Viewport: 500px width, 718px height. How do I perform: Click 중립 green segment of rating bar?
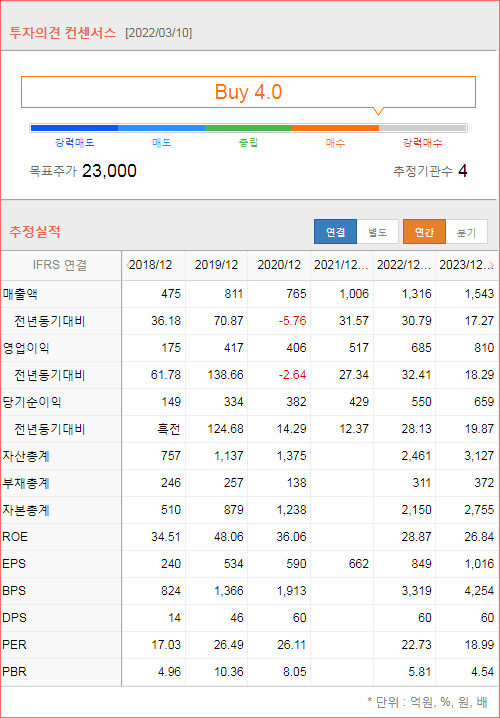tap(248, 128)
